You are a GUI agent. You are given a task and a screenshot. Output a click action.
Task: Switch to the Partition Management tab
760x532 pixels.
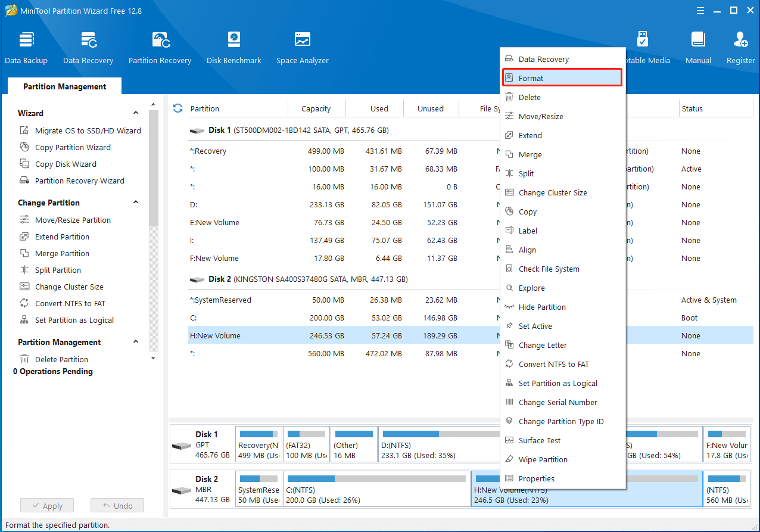coord(64,86)
